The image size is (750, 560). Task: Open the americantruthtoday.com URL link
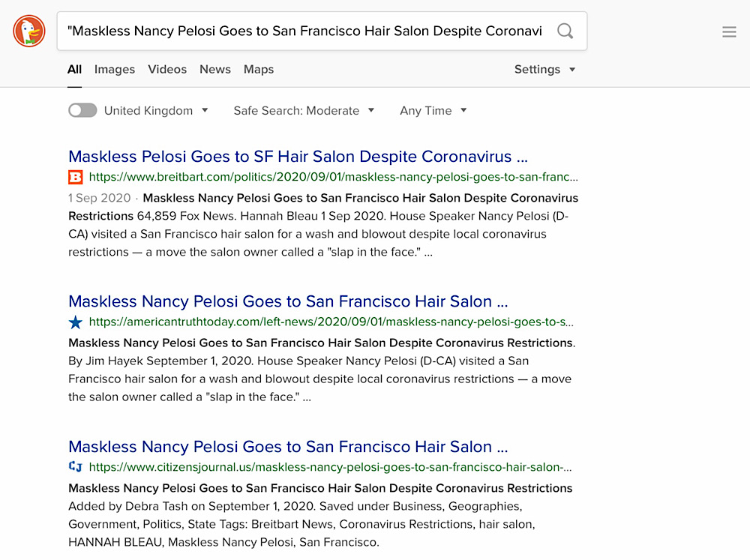click(x=331, y=322)
